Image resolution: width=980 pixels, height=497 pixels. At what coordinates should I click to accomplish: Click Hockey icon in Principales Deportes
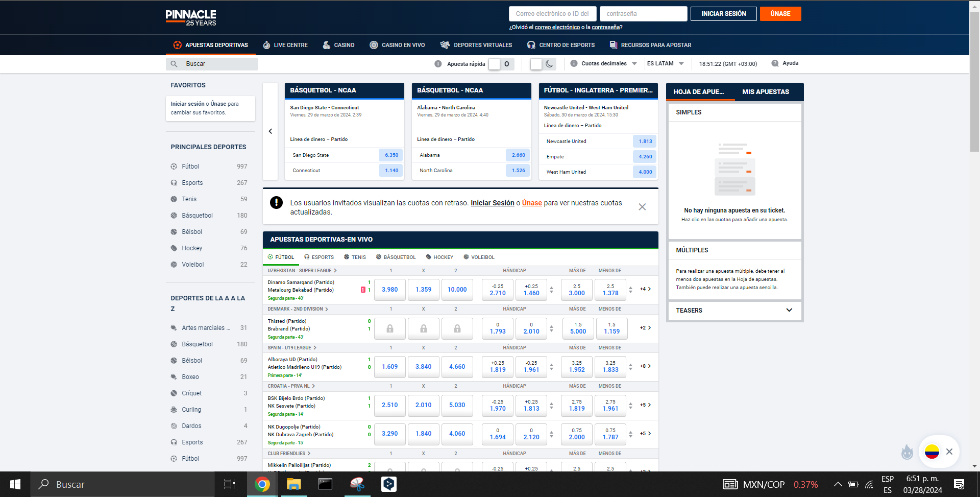coord(174,248)
